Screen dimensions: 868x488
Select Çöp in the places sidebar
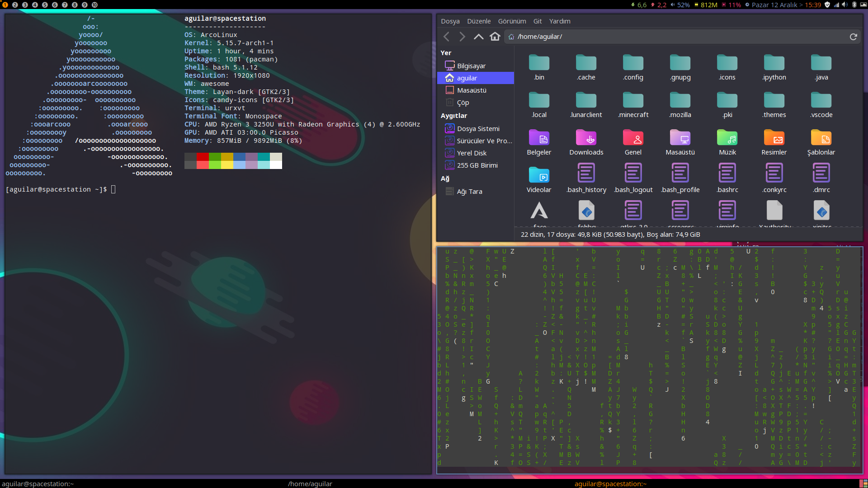point(462,103)
